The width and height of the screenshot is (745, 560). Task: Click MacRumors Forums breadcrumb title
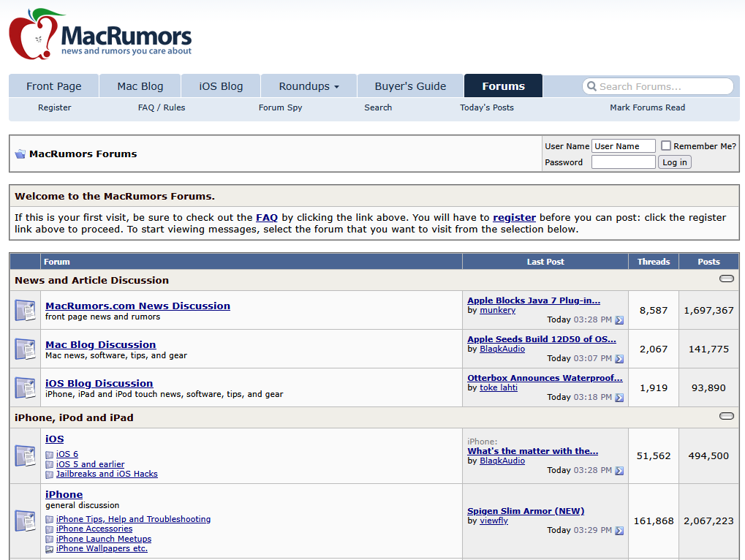click(x=83, y=154)
